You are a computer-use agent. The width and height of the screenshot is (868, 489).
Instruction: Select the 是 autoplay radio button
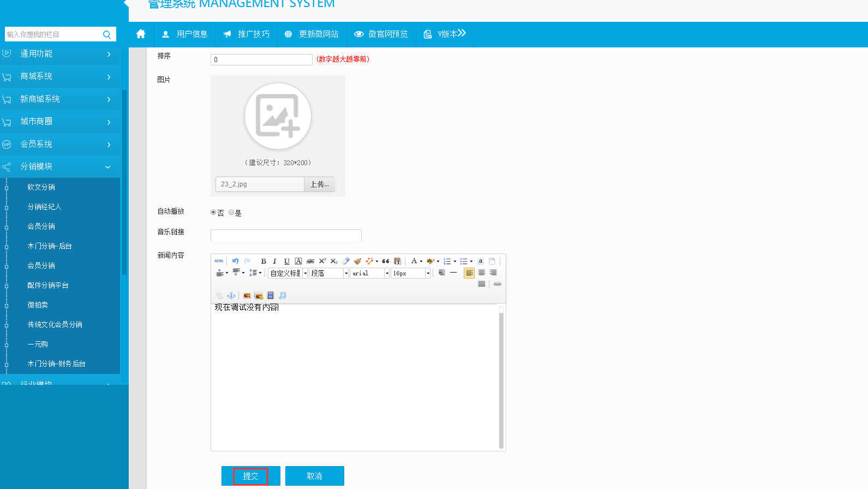point(231,212)
